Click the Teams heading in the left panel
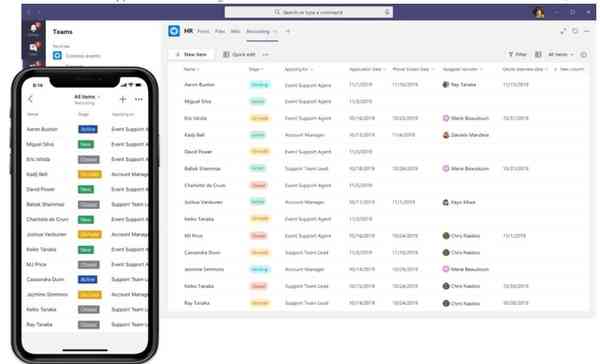600x364 pixels. point(62,32)
